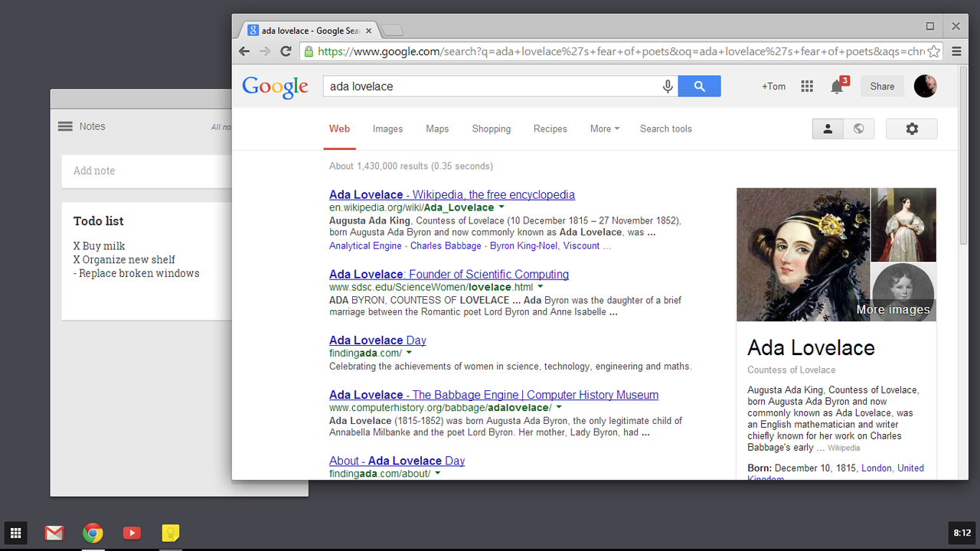Open the Notes app hamburger menu
The image size is (980, 551).
click(64, 126)
